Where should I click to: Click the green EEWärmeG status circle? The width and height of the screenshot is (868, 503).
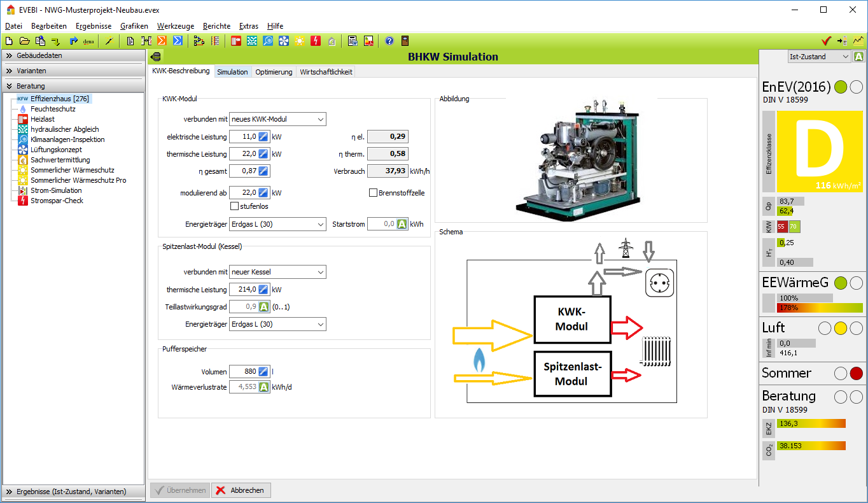841,282
